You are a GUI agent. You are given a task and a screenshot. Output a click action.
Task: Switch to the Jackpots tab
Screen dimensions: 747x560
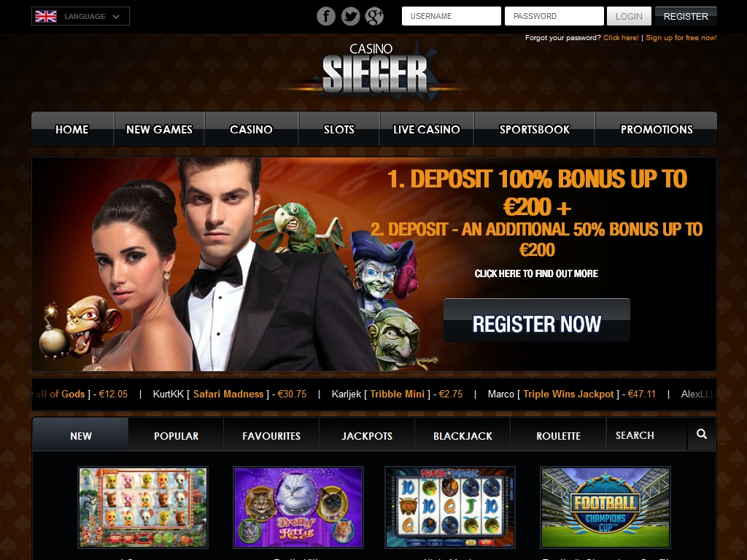[367, 435]
